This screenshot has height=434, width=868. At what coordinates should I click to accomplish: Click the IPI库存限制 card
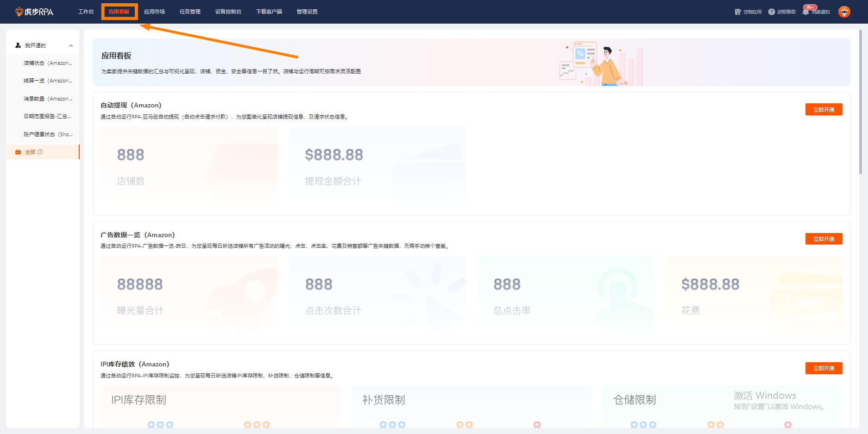[x=220, y=407]
